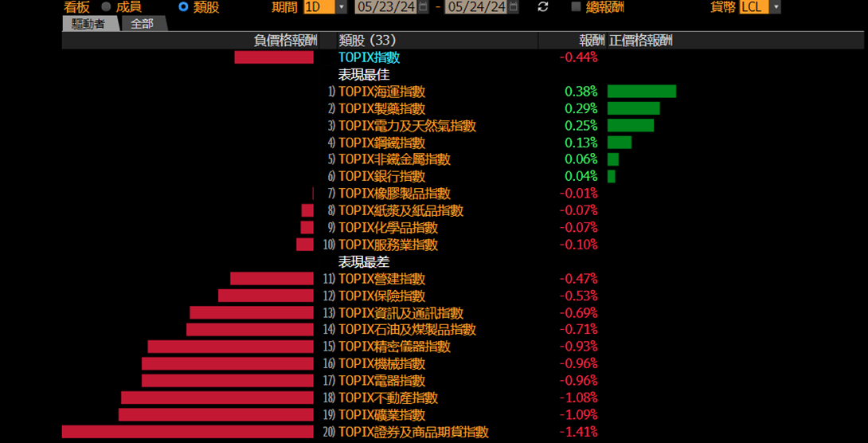Click the red bar for TOPIX證券及商品期貨指數
The width and height of the screenshot is (868, 443).
coord(188,432)
